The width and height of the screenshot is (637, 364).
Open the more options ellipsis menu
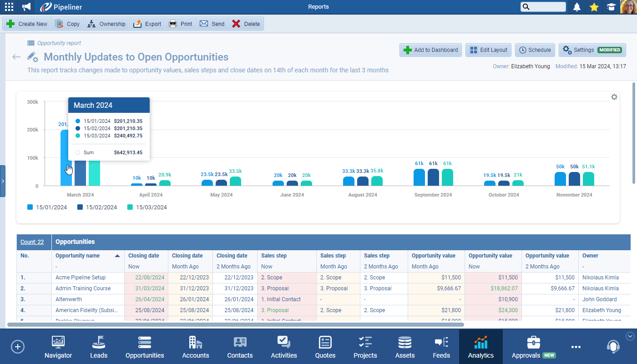point(576,347)
